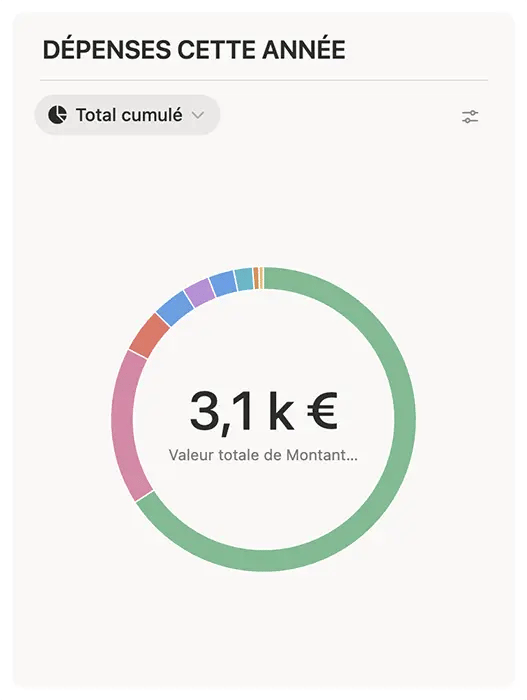The width and height of the screenshot is (527, 700).
Task: Expand the Total cumulé dropdown chevron
Action: tap(198, 115)
